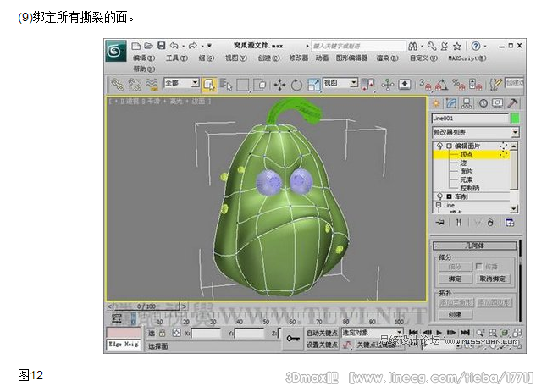Undo the last action arrow

tap(174, 46)
